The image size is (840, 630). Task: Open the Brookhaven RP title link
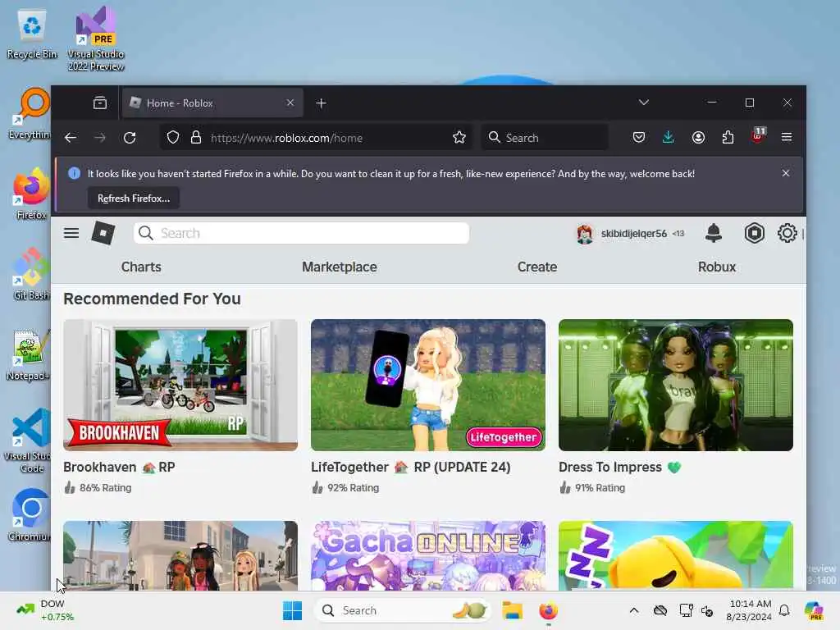[119, 467]
